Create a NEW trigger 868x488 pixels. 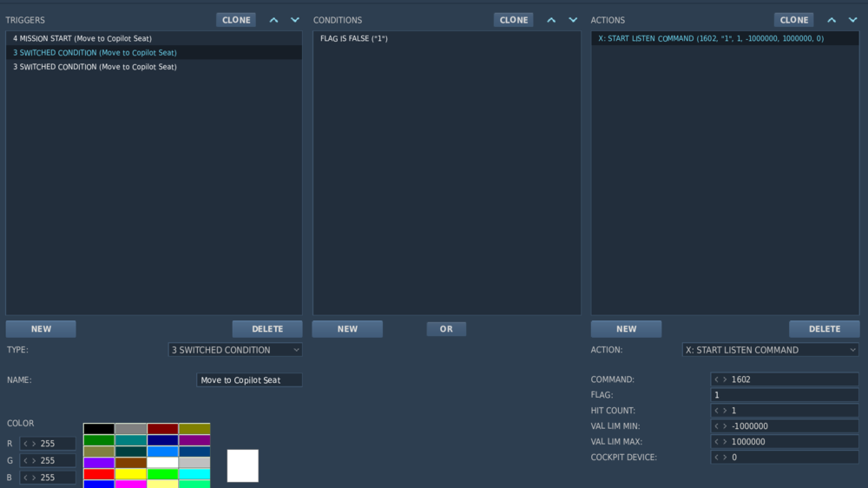41,329
